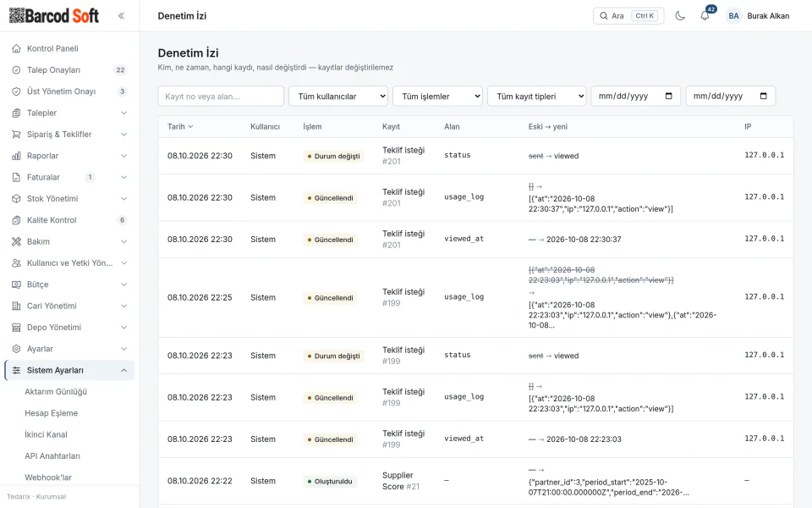
Task: Click the Cari Yönetimi building icon
Action: click(x=17, y=306)
